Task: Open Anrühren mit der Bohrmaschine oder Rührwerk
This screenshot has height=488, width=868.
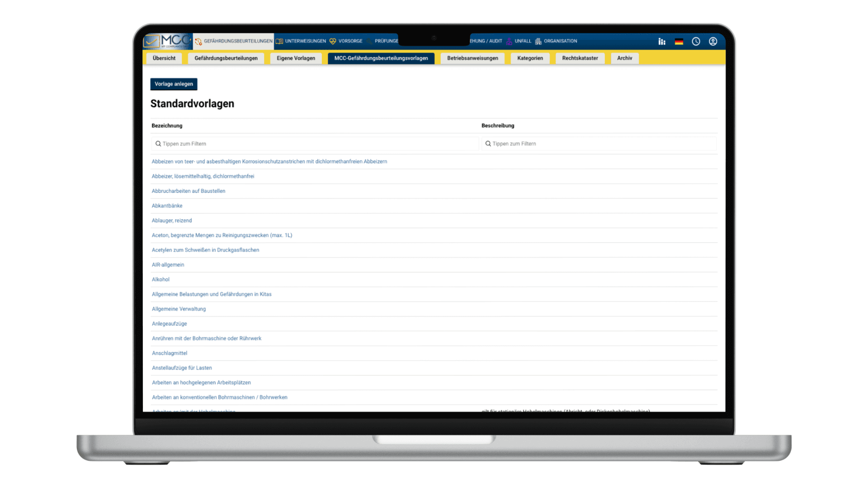Action: [207, 338]
